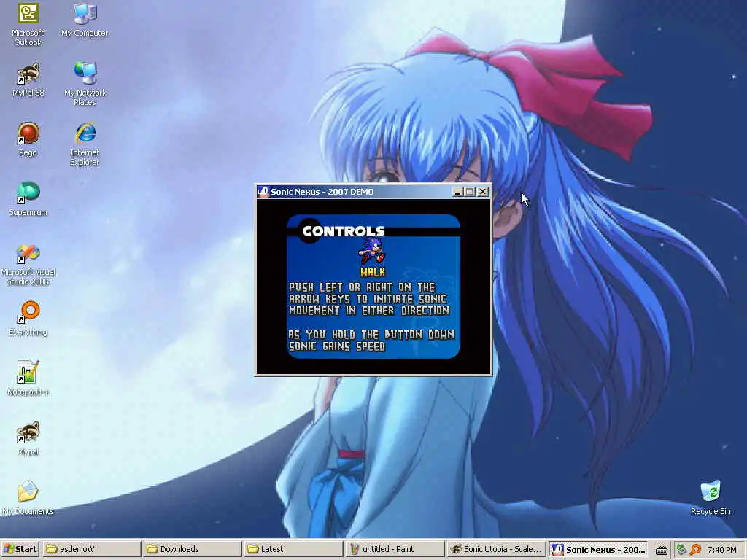Click the network tray icon
The height and width of the screenshot is (560, 747).
click(681, 550)
